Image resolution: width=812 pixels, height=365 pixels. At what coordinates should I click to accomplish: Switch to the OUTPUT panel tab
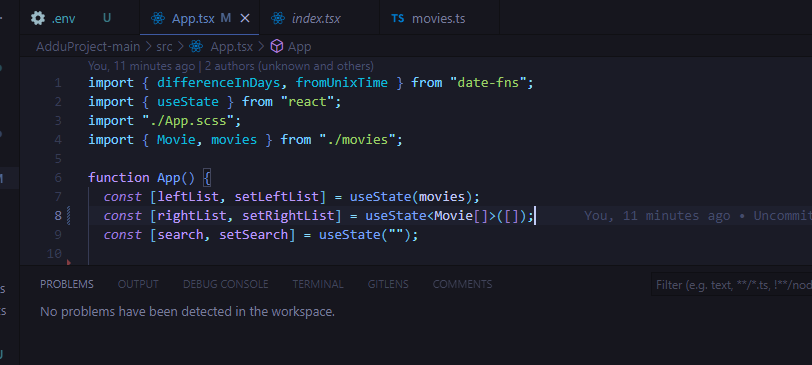138,284
